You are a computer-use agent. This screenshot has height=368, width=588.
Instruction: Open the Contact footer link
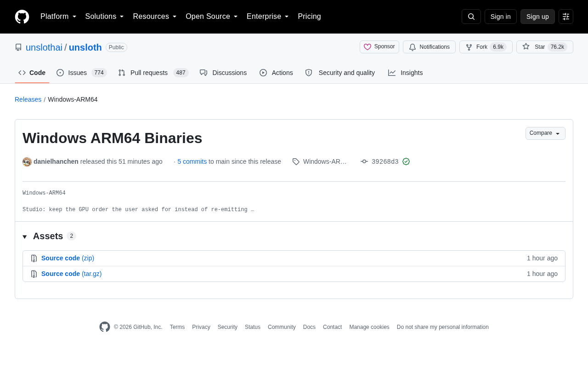click(332, 327)
